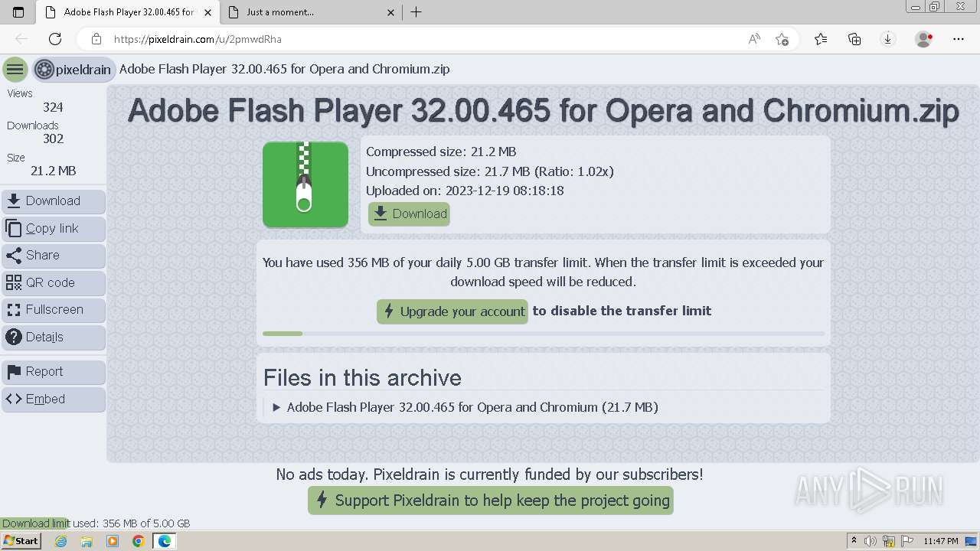The width and height of the screenshot is (980, 551).
Task: Click the 'Files in this archive' heading
Action: pos(362,378)
